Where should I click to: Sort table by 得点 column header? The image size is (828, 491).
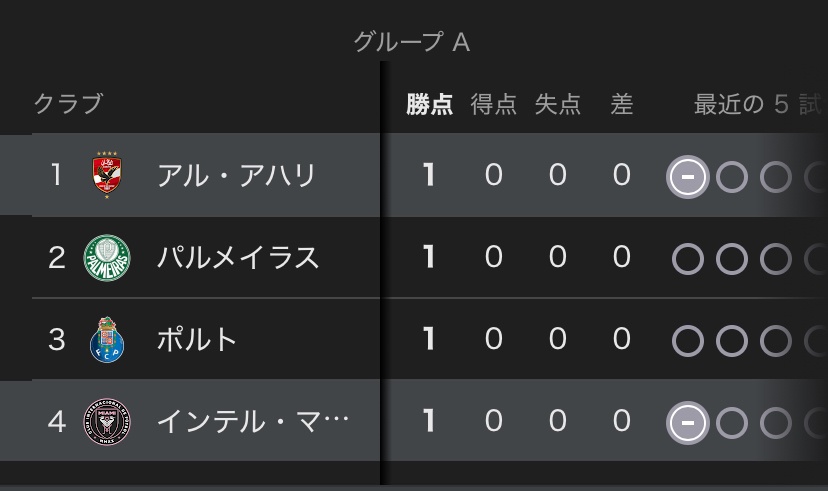[x=494, y=104]
